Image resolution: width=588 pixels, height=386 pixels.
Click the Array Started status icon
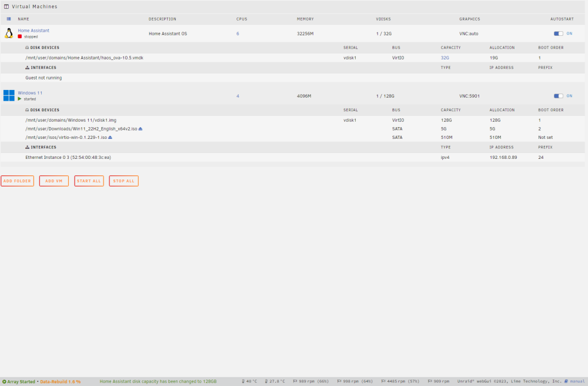pos(5,381)
